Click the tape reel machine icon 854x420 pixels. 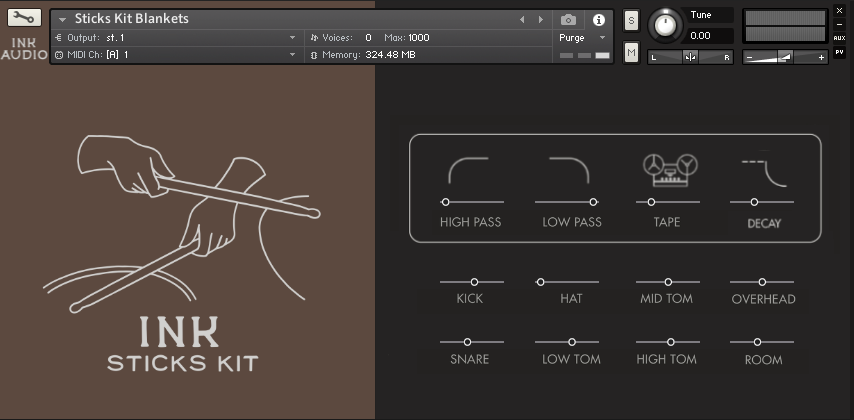(x=670, y=171)
